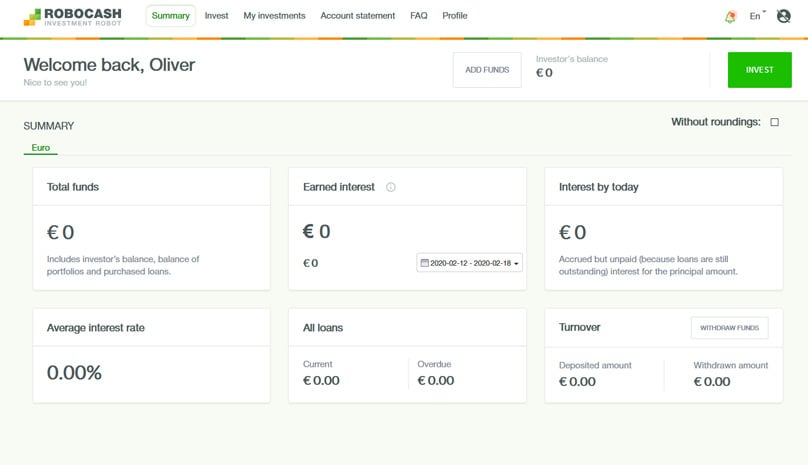The width and height of the screenshot is (808, 465).
Task: Click the Current label in All loans
Action: click(317, 364)
